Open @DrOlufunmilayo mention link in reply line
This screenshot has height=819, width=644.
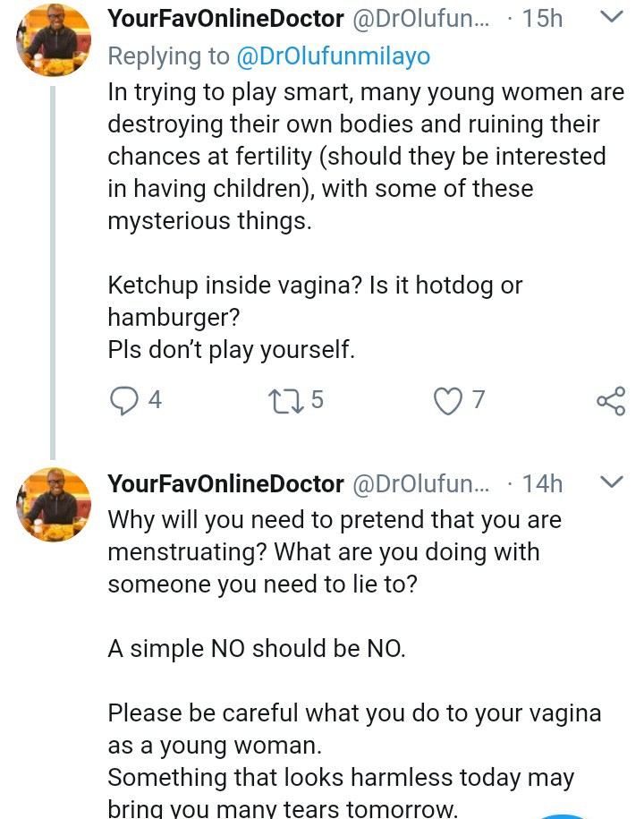click(333, 56)
